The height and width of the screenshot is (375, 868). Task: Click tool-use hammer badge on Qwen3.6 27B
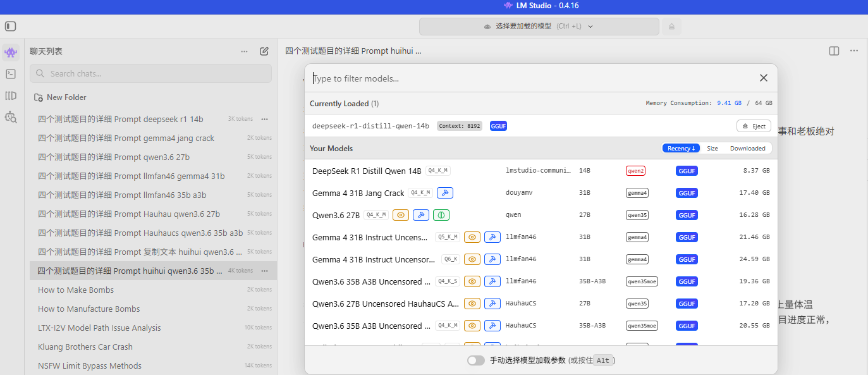point(421,215)
